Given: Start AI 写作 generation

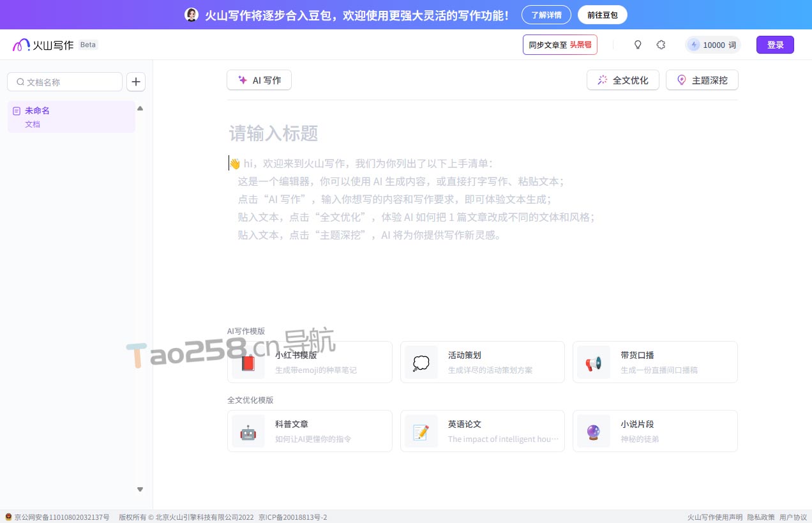Looking at the screenshot, I should (x=259, y=80).
